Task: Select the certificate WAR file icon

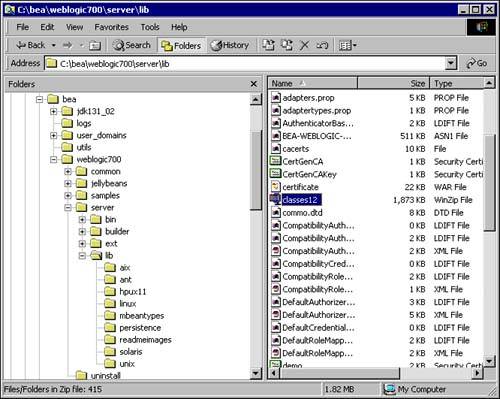Action: click(x=275, y=187)
